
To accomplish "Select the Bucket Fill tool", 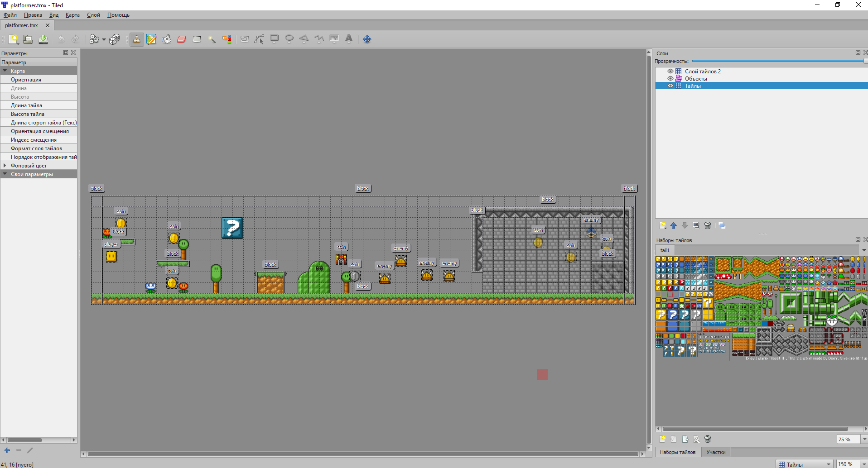I will 166,39.
